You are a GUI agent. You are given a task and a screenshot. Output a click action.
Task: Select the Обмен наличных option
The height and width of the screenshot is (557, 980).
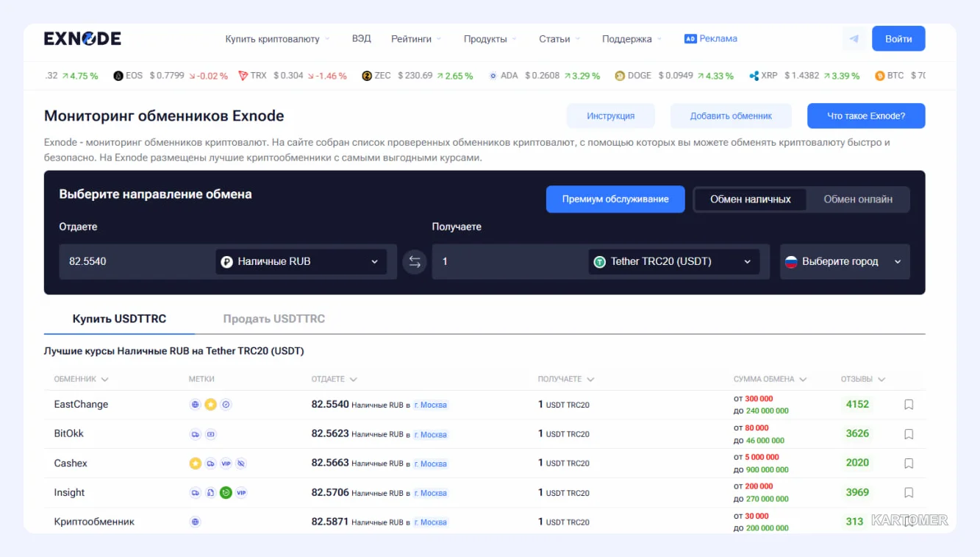pyautogui.click(x=751, y=199)
